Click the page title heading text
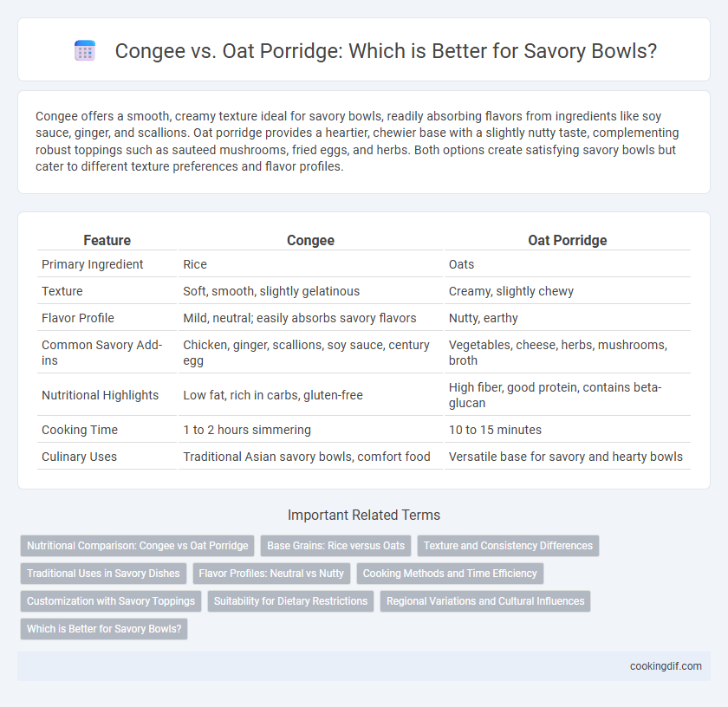 (x=386, y=51)
